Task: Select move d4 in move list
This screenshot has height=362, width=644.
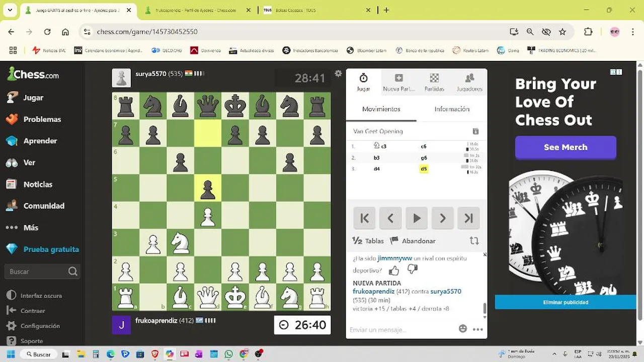Action: (x=376, y=169)
